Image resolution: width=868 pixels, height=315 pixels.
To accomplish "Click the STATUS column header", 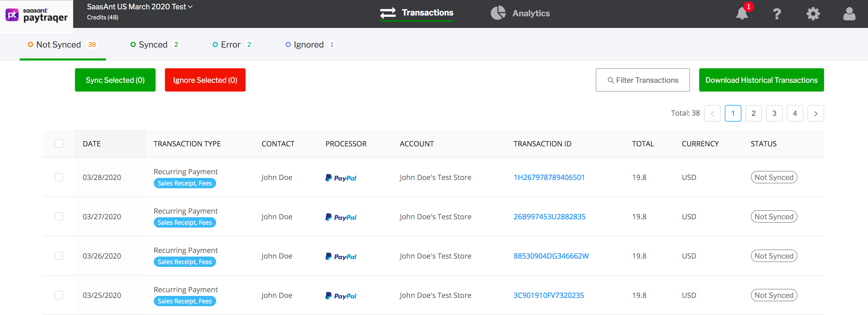I will tap(763, 144).
